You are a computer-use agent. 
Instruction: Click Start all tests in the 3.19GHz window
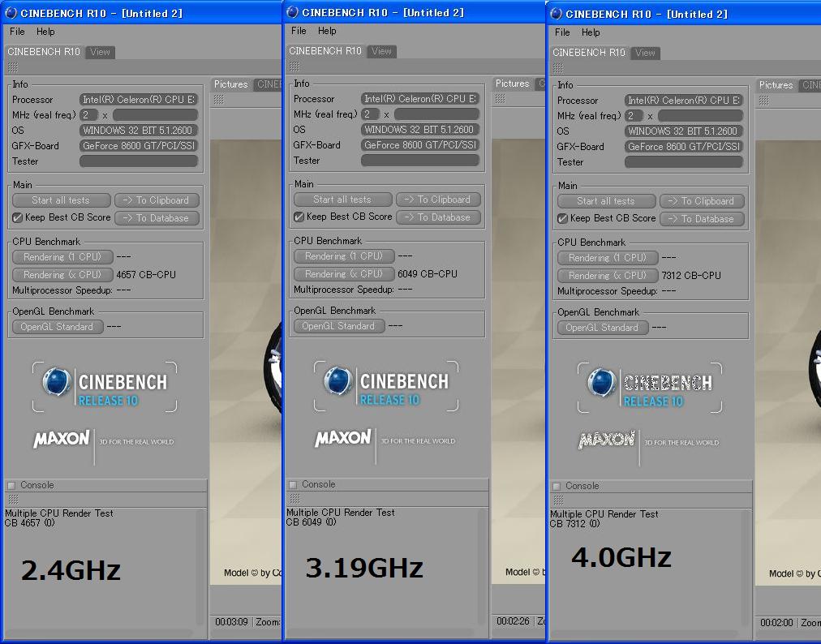click(343, 200)
